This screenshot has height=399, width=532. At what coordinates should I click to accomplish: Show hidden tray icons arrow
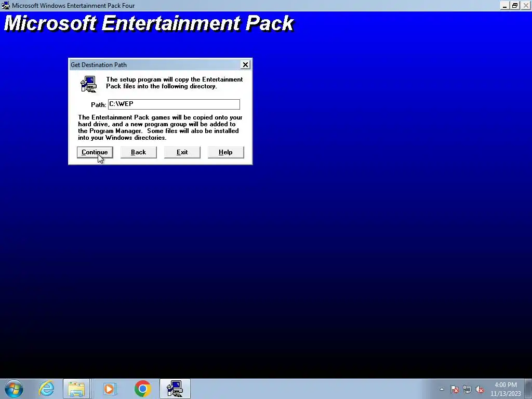442,389
